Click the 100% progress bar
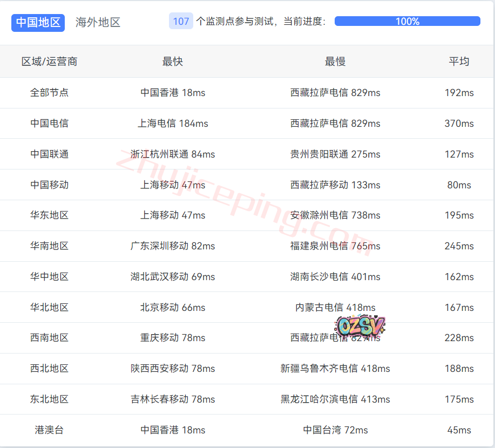 [x=407, y=22]
